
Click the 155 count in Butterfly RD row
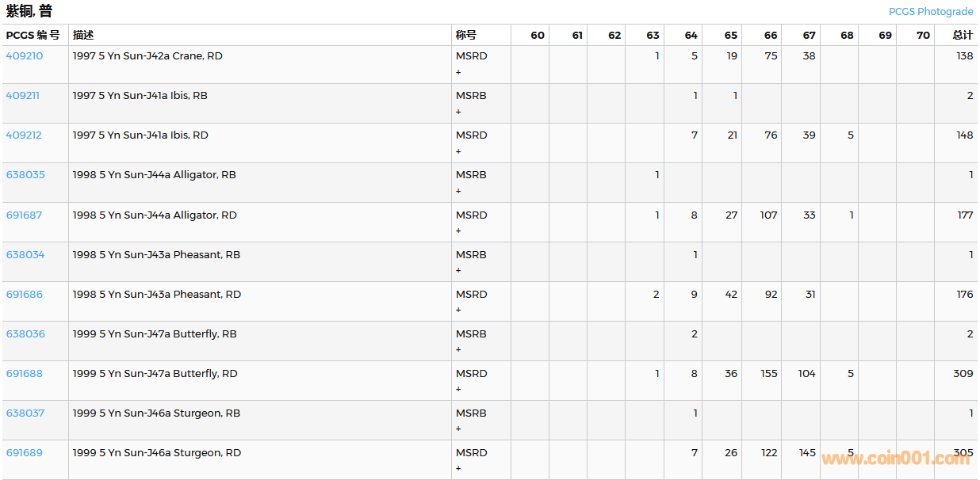click(768, 374)
